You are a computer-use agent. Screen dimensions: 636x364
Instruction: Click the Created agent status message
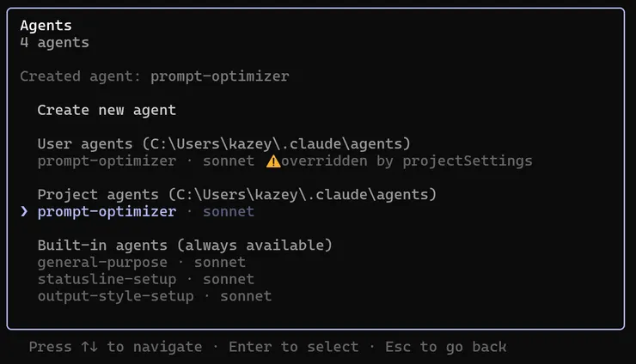pyautogui.click(x=155, y=76)
